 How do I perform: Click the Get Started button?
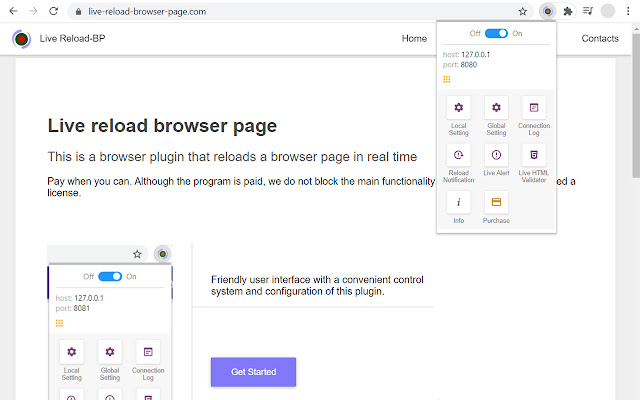click(253, 372)
